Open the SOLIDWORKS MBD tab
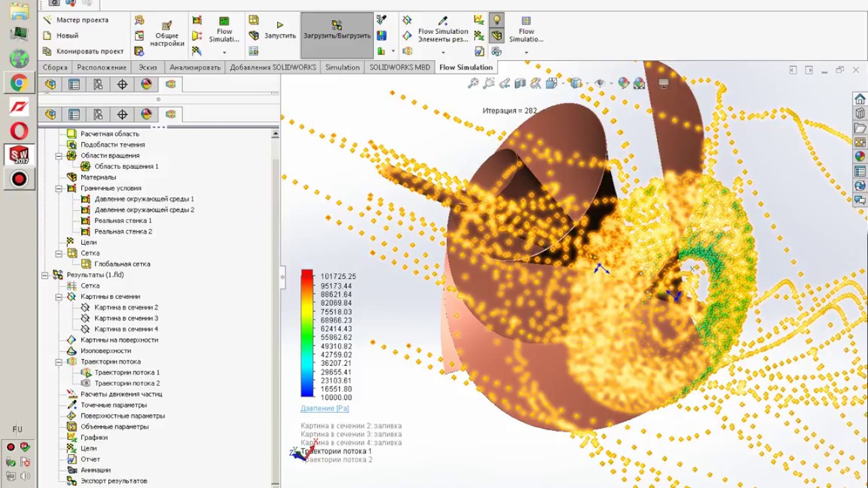This screenshot has height=488, width=868. (x=400, y=67)
